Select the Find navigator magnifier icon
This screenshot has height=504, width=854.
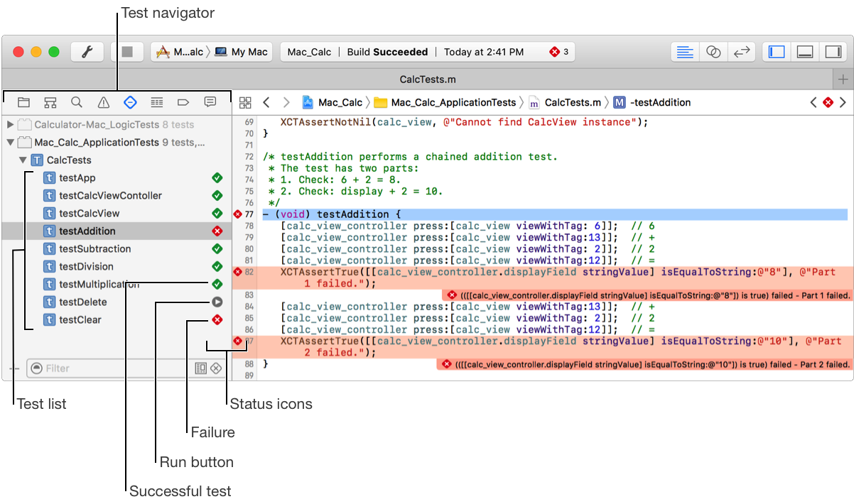click(77, 102)
